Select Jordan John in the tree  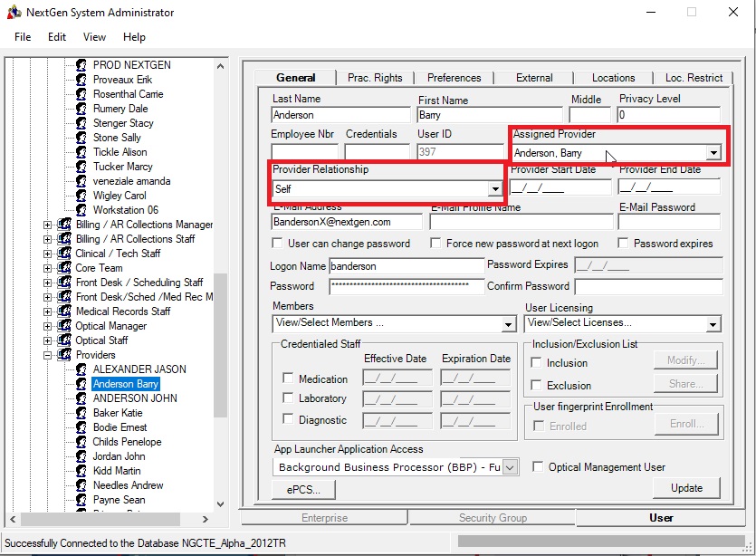[119, 456]
